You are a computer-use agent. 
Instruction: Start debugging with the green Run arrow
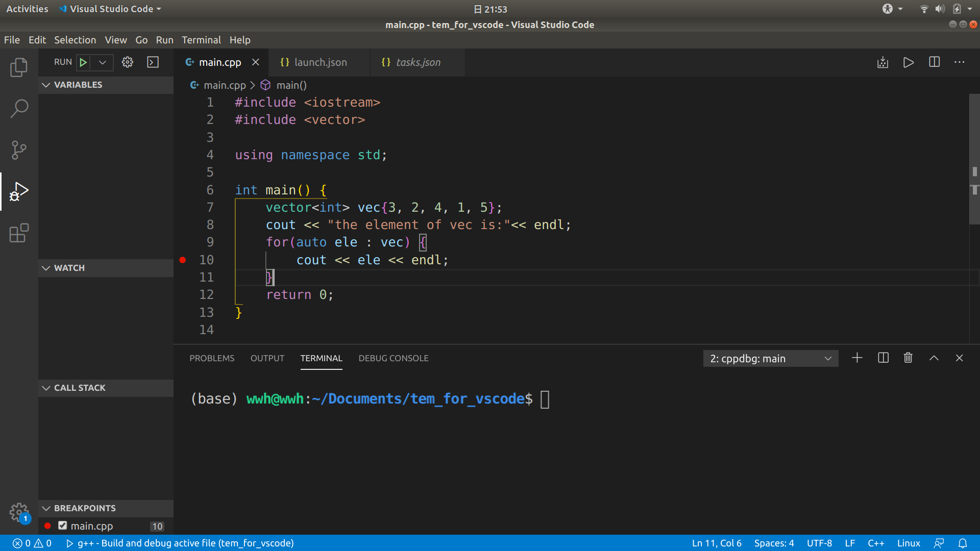[83, 62]
